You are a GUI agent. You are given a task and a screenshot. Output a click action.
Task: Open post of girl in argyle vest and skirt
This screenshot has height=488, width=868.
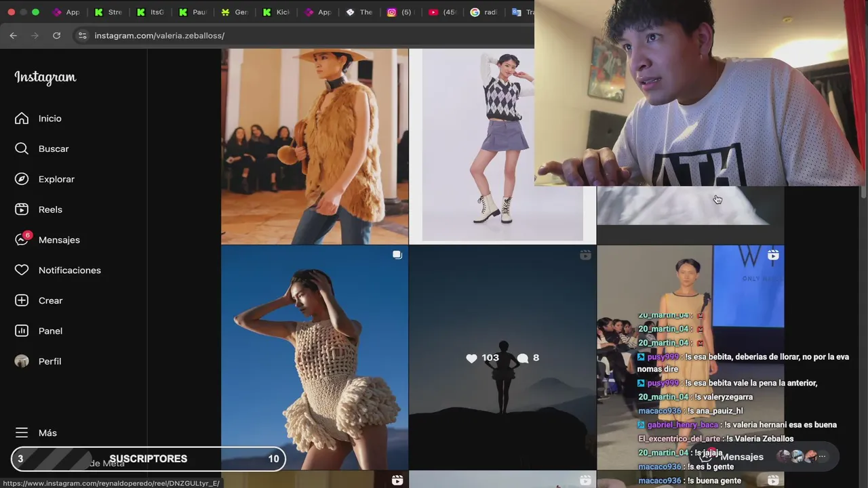pos(502,146)
